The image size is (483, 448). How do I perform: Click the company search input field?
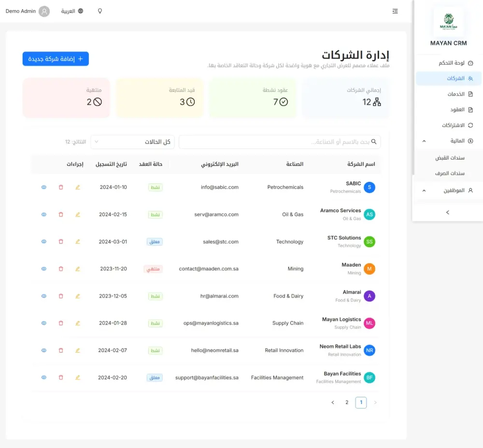280,142
